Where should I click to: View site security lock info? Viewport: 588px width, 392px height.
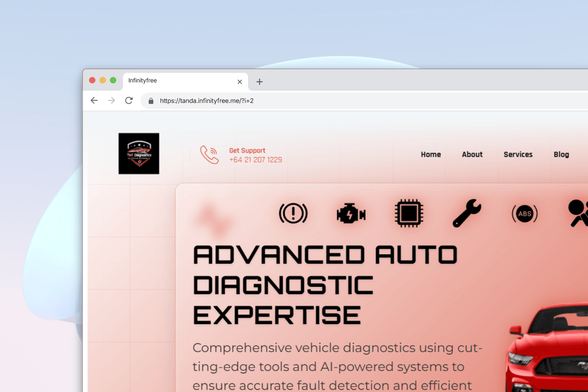click(151, 101)
